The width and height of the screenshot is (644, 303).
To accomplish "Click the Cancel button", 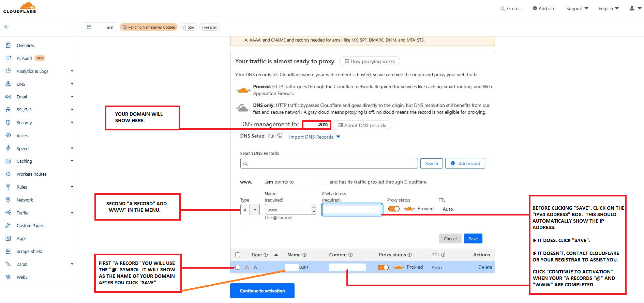I will (450, 239).
